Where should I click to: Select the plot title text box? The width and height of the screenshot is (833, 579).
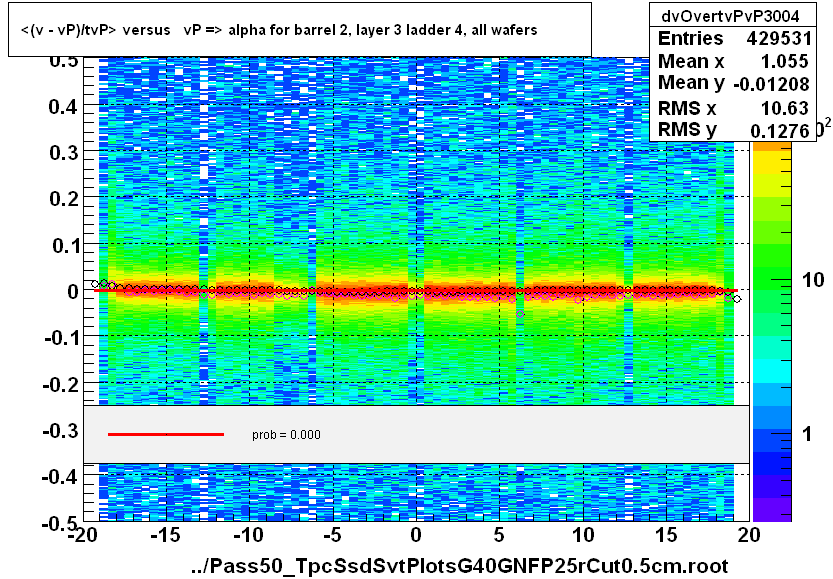tap(300, 29)
